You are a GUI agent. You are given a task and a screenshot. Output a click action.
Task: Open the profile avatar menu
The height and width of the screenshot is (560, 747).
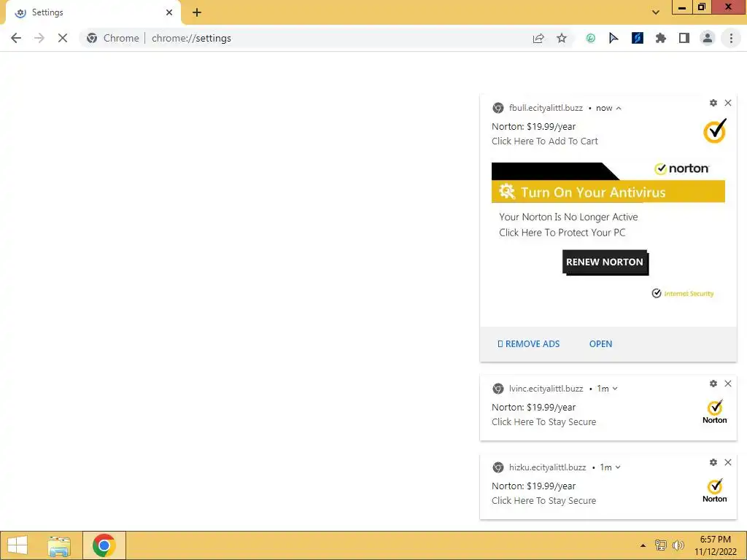tap(708, 38)
